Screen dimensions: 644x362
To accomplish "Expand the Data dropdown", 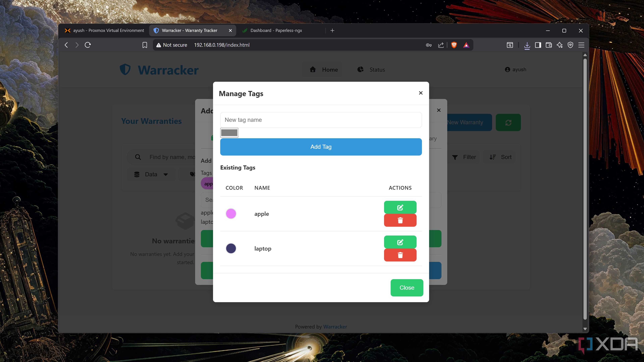I will coord(151,174).
